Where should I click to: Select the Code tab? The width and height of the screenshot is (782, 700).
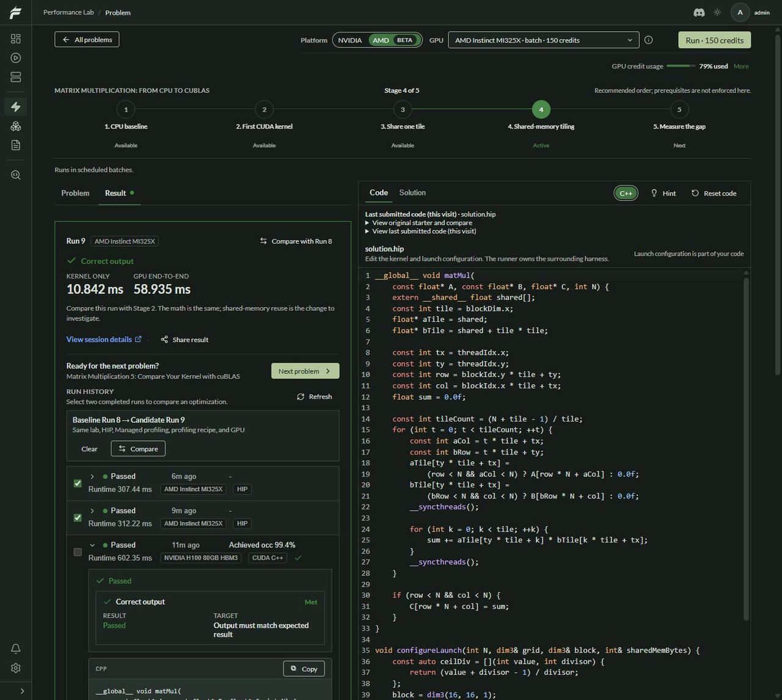pyautogui.click(x=379, y=192)
